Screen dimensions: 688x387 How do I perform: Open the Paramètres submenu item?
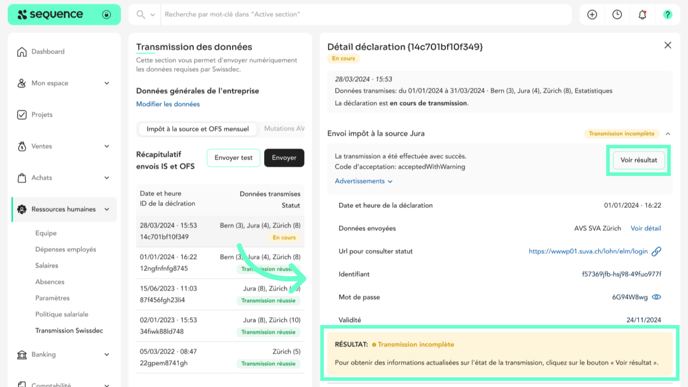[x=52, y=298]
